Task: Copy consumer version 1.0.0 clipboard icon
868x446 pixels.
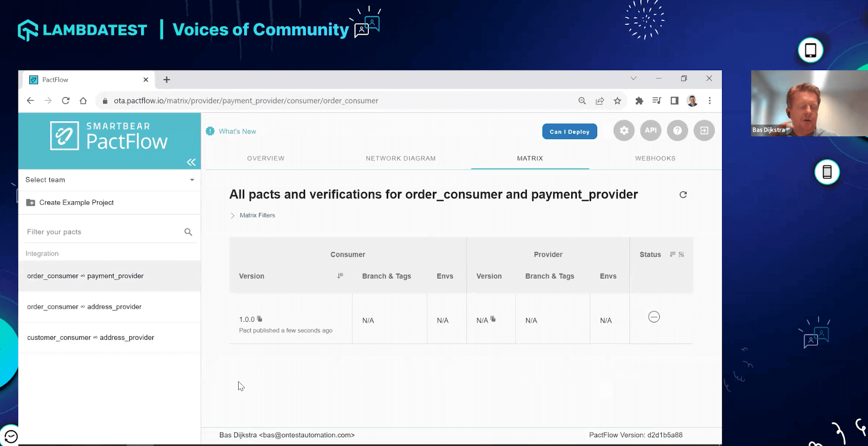Action: coord(260,319)
